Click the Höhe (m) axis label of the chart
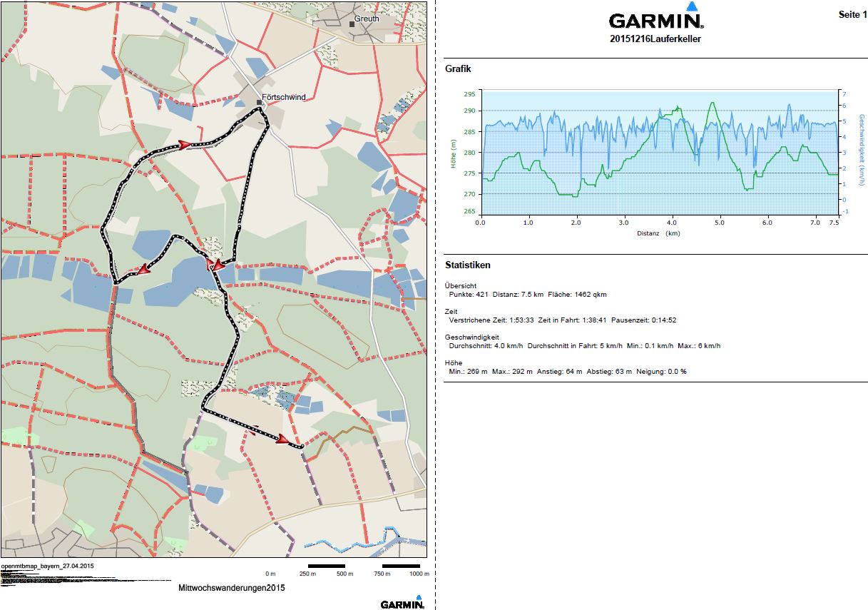This screenshot has height=610, width=868. (x=453, y=153)
